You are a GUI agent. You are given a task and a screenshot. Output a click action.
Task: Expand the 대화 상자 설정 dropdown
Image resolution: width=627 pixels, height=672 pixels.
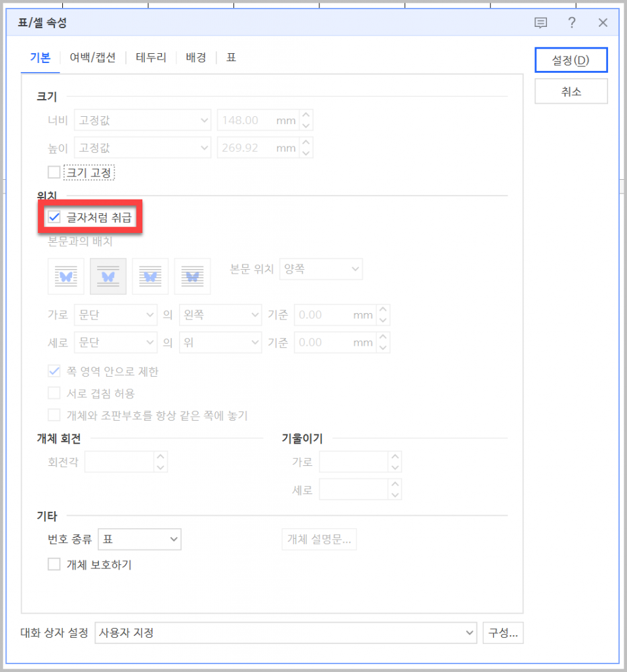[286, 633]
